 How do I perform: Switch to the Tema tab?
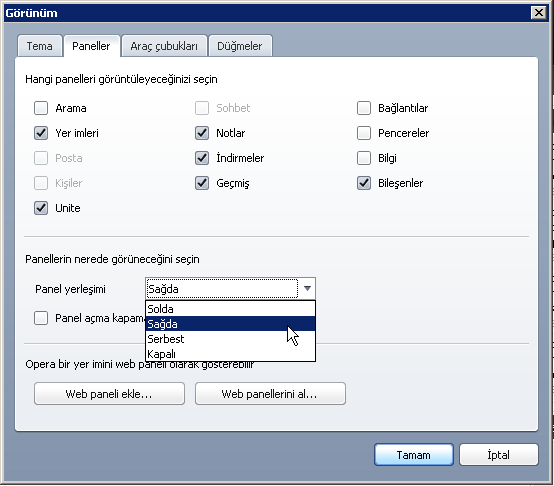(40, 46)
